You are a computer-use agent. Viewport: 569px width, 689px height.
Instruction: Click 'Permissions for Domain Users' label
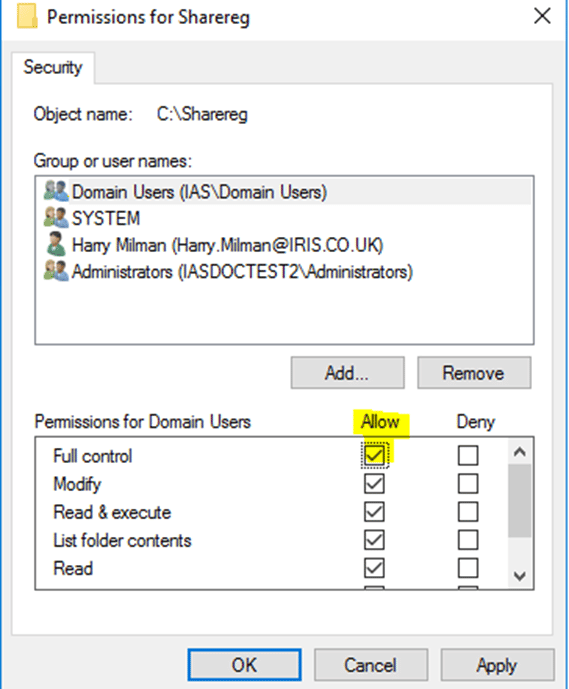pos(142,421)
